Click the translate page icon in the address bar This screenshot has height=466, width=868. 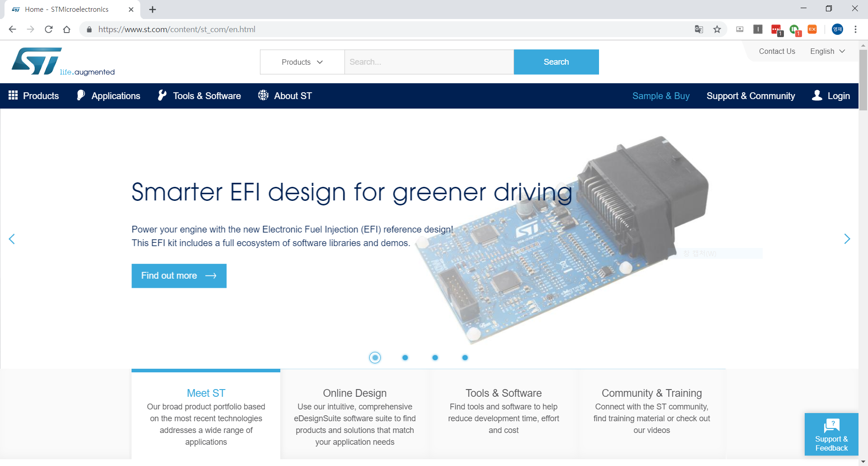[698, 29]
